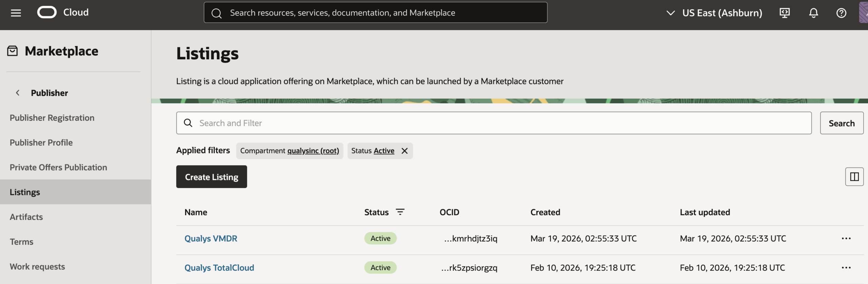Click the Listings page heading
Screen dimensions: 868x284
208,54
